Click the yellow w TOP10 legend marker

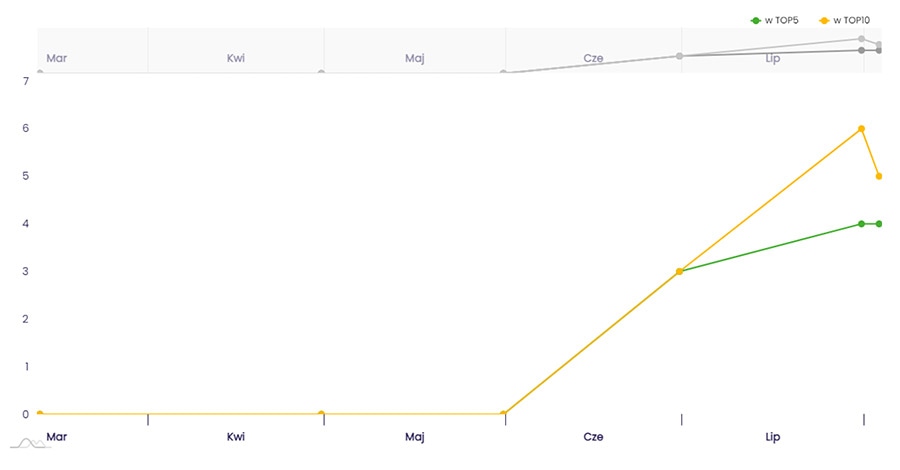[x=824, y=20]
